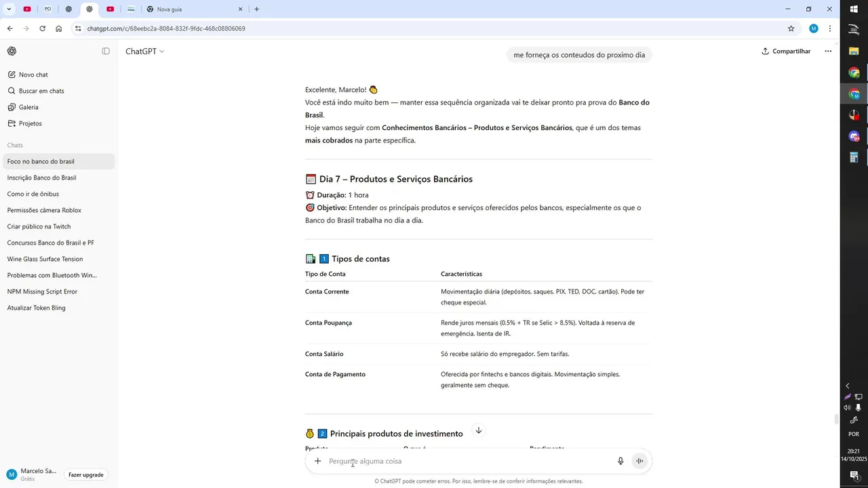This screenshot has height=488, width=868.
Task: Start voice mode with the waveform icon
Action: click(x=639, y=461)
